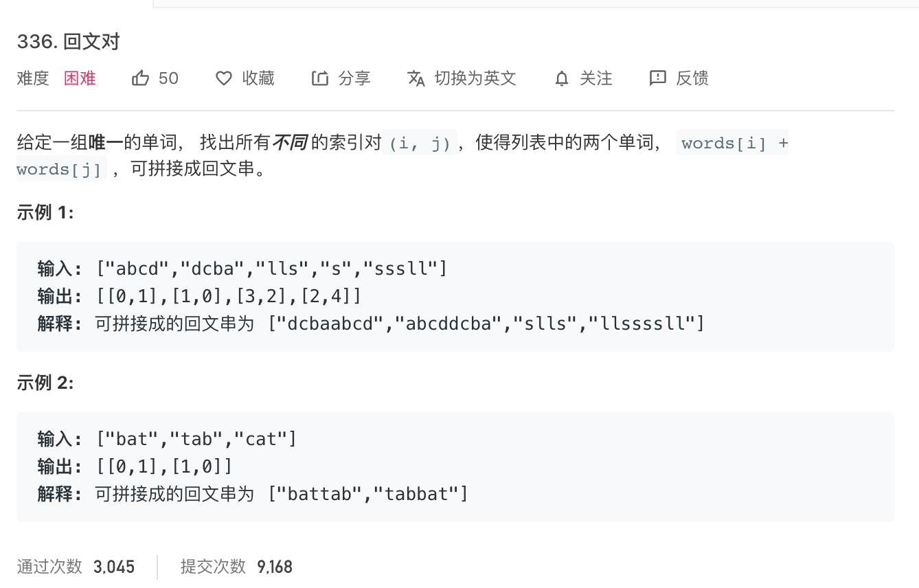Click the problem title 336. 回文对
This screenshot has height=588, width=919.
[x=69, y=42]
